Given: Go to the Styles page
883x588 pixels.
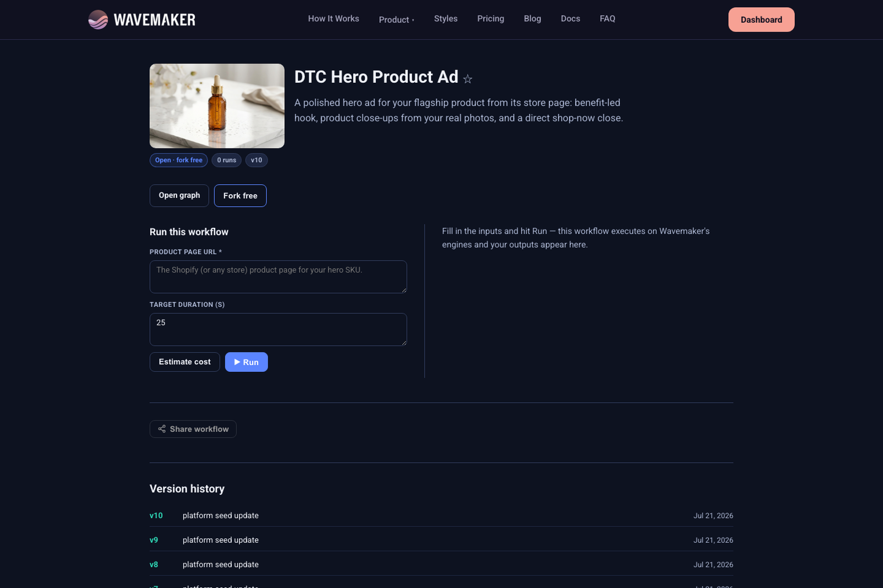Looking at the screenshot, I should point(446,19).
